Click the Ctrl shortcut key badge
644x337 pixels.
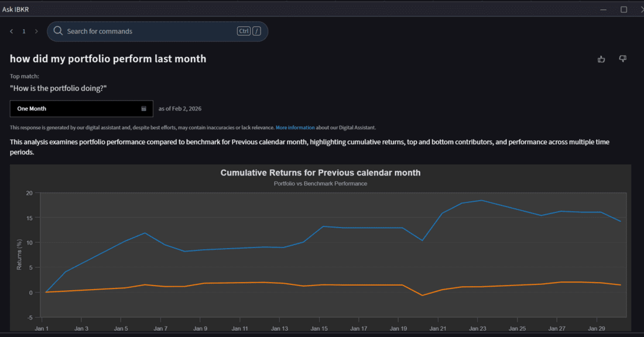[x=244, y=31]
